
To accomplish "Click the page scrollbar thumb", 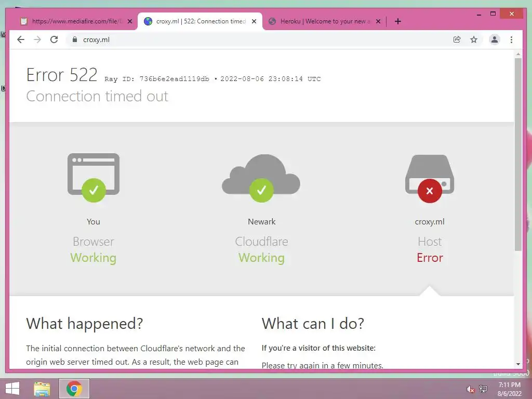I will 518,154.
